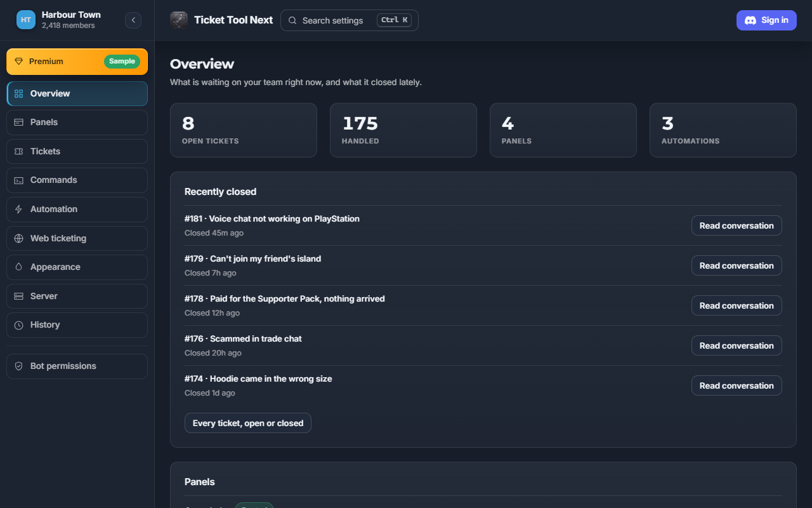812x508 pixels.
Task: Click the Open Tickets stat card
Action: tap(244, 130)
